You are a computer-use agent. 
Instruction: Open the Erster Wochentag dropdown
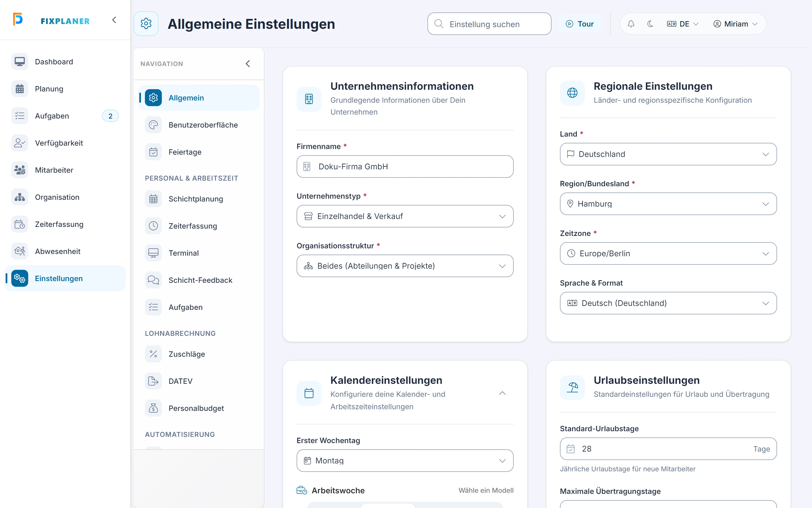pyautogui.click(x=405, y=460)
